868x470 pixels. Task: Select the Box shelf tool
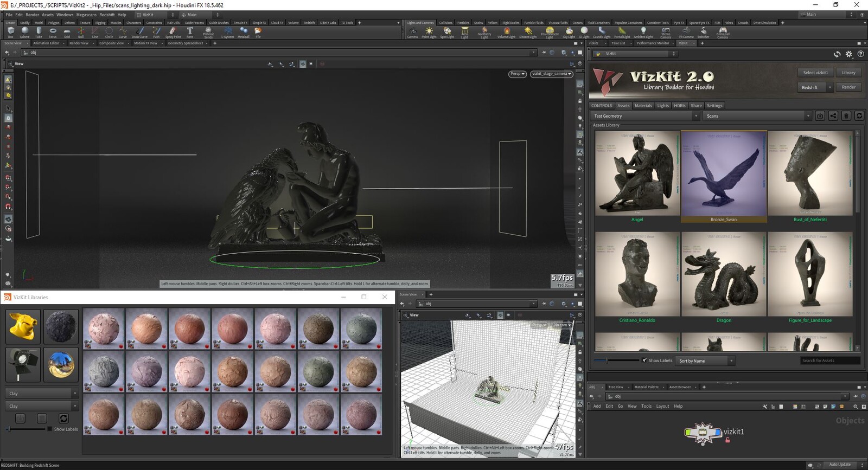click(10, 33)
